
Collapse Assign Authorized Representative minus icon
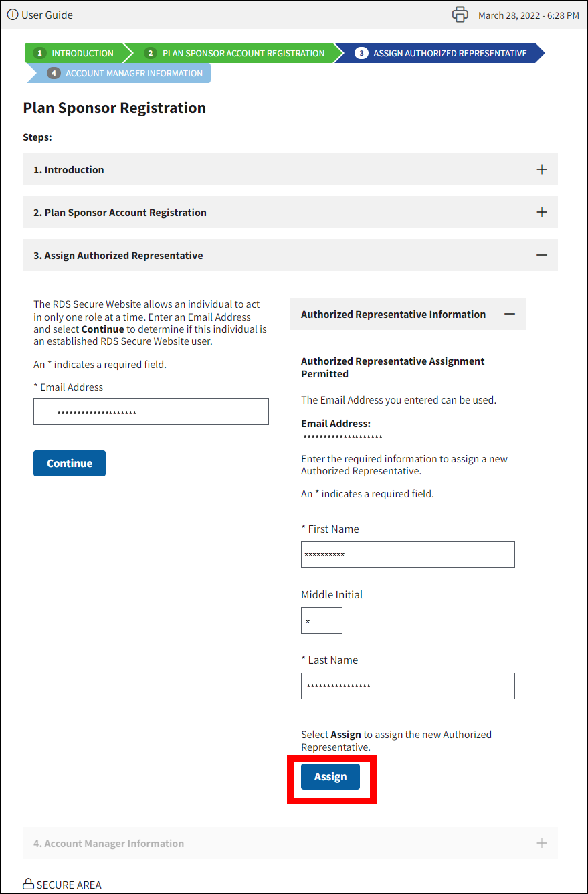[542, 255]
